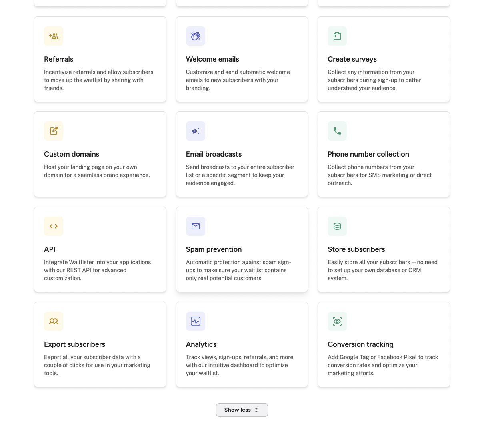Collapse the features list with Show less
The width and height of the screenshot is (504, 430).
click(242, 410)
